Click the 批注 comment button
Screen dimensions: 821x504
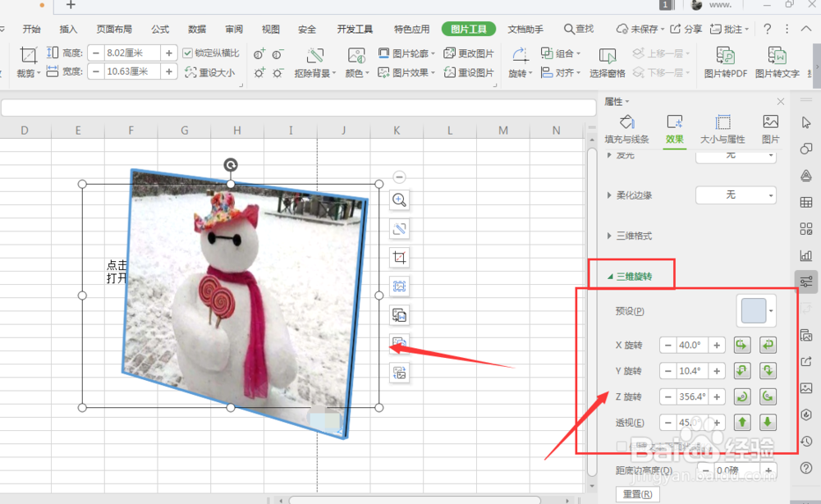pyautogui.click(x=729, y=29)
